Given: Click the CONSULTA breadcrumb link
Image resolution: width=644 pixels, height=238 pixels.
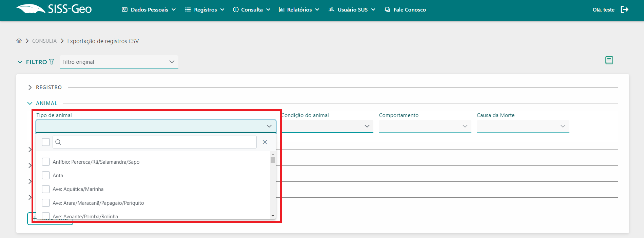Looking at the screenshot, I should (x=44, y=41).
